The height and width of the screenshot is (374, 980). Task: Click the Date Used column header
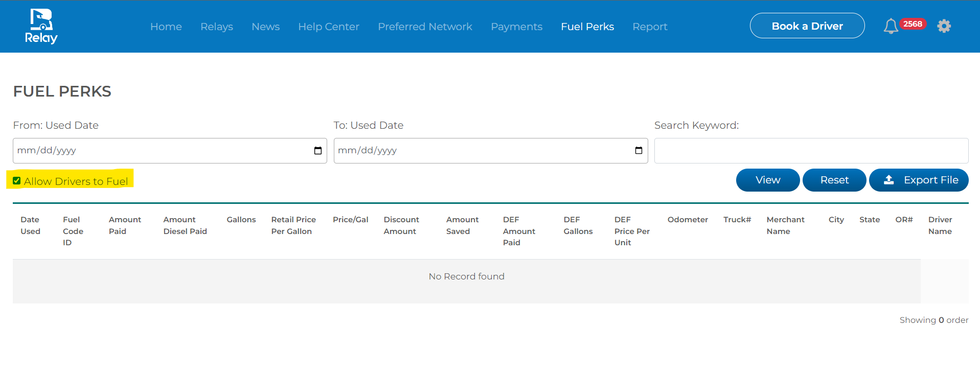click(x=30, y=225)
